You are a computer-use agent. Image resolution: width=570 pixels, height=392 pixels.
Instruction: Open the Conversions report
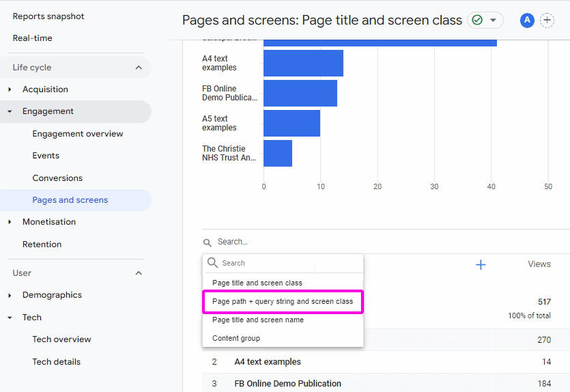[x=57, y=178]
